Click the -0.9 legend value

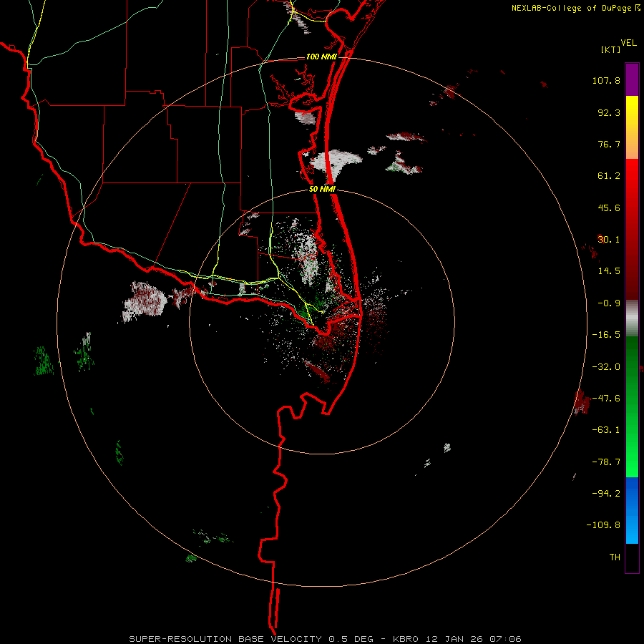609,303
